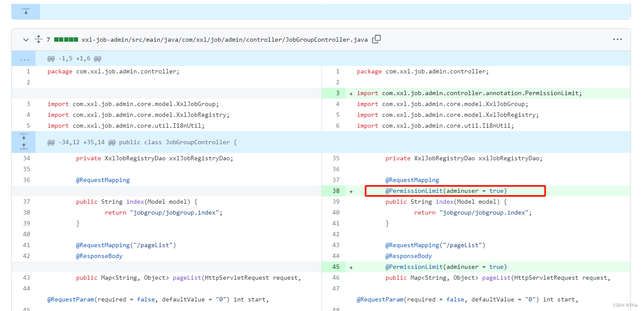The height and width of the screenshot is (311, 644).
Task: Click added PermissionLimit import line
Action: tap(469, 93)
